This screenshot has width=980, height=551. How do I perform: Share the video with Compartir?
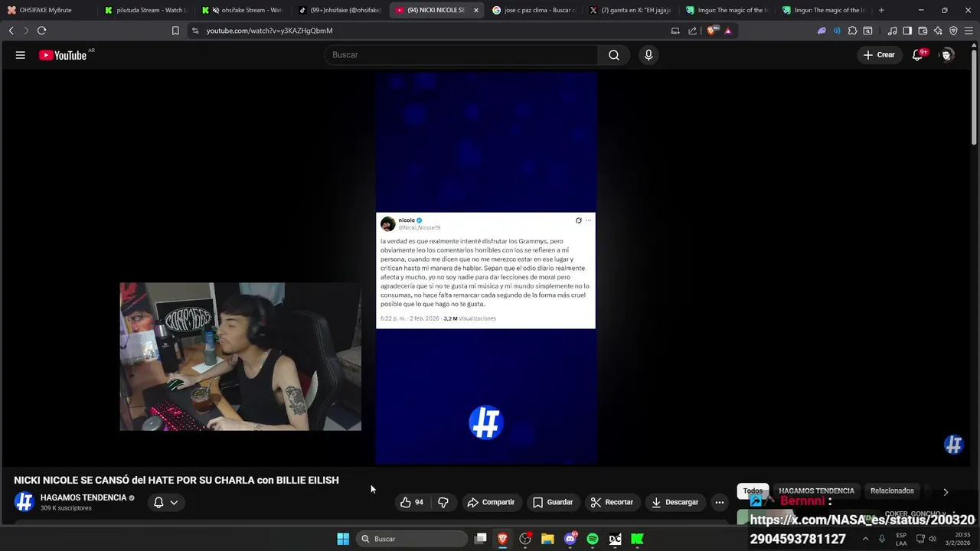491,502
